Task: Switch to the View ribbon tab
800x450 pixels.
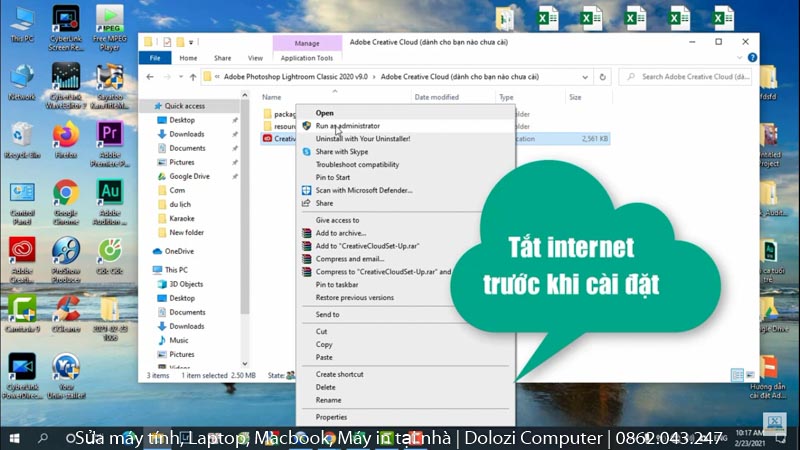Action: point(255,58)
